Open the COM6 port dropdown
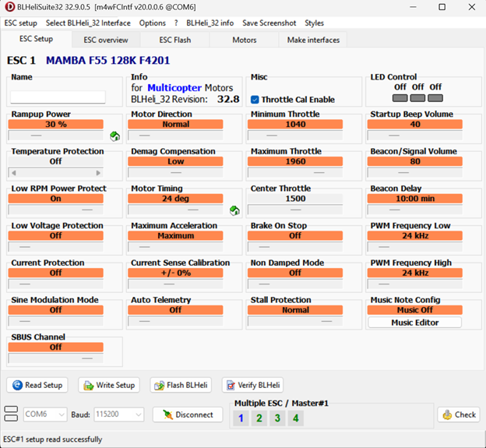 (45, 414)
